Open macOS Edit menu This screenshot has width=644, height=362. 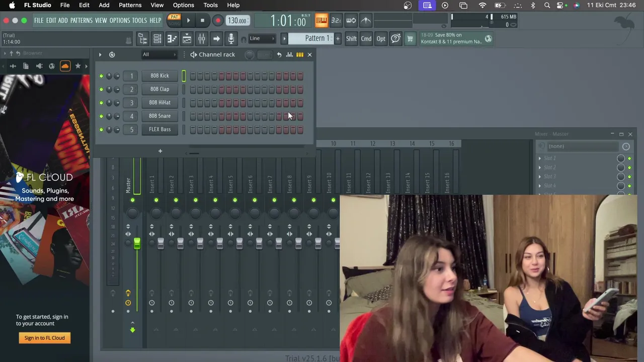point(84,5)
